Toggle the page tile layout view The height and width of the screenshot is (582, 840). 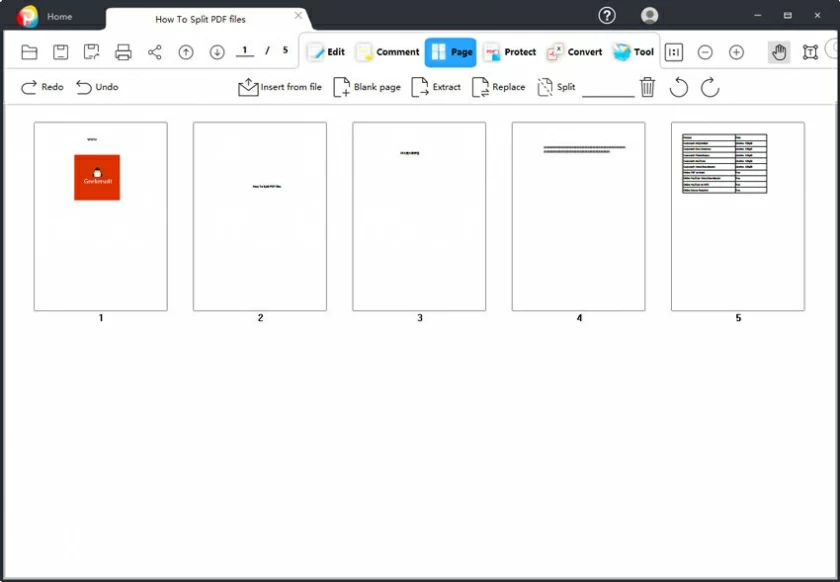tap(674, 52)
